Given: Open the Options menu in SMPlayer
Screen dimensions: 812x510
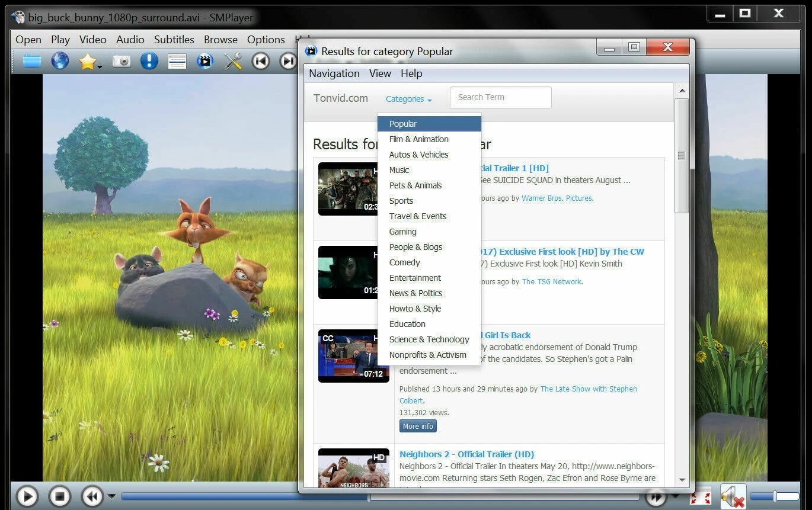Looking at the screenshot, I should [x=266, y=40].
